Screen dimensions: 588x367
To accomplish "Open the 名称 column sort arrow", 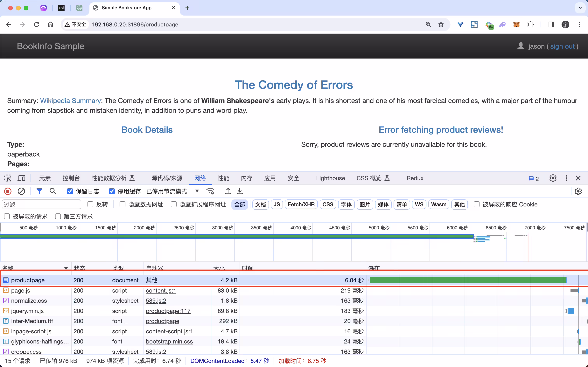I will tap(66, 268).
